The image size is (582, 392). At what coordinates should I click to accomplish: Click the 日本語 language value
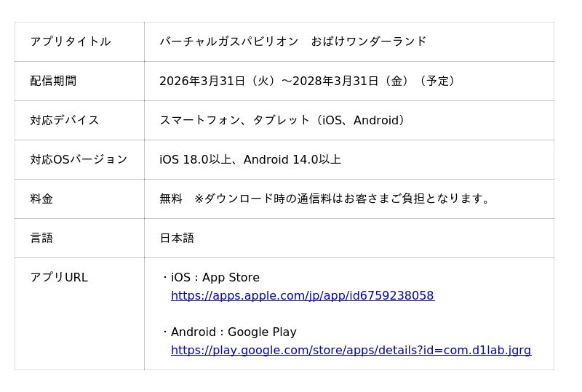(177, 238)
